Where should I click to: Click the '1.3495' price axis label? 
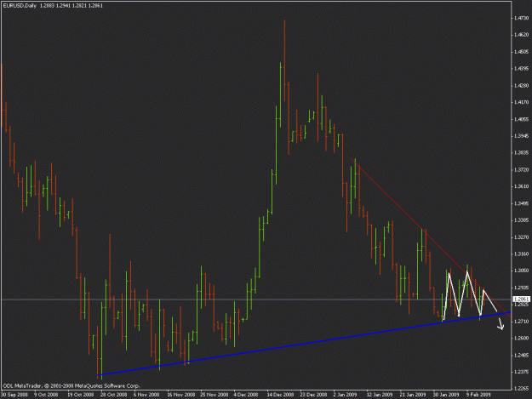[x=521, y=203]
